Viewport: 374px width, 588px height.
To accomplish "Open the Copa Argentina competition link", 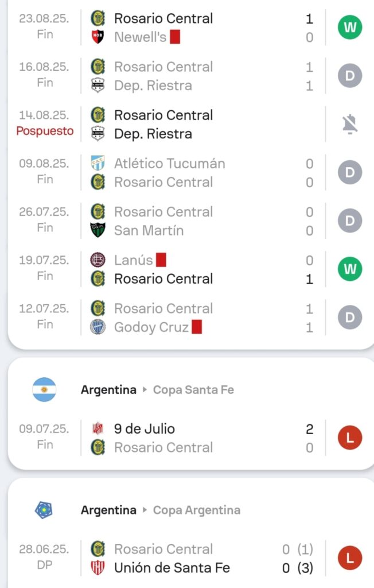I will [x=196, y=510].
